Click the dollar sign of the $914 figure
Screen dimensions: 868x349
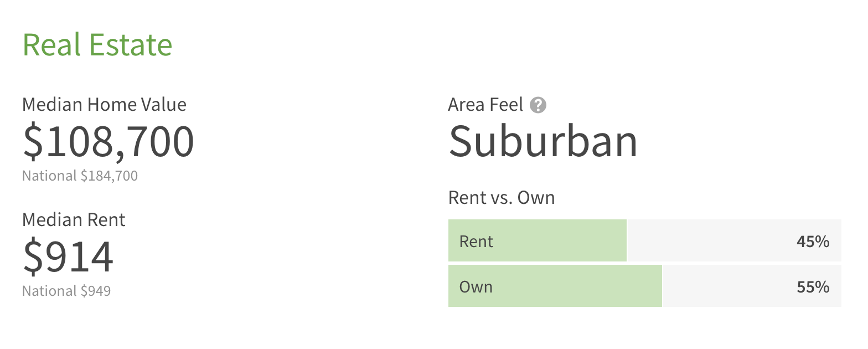pyautogui.click(x=32, y=257)
